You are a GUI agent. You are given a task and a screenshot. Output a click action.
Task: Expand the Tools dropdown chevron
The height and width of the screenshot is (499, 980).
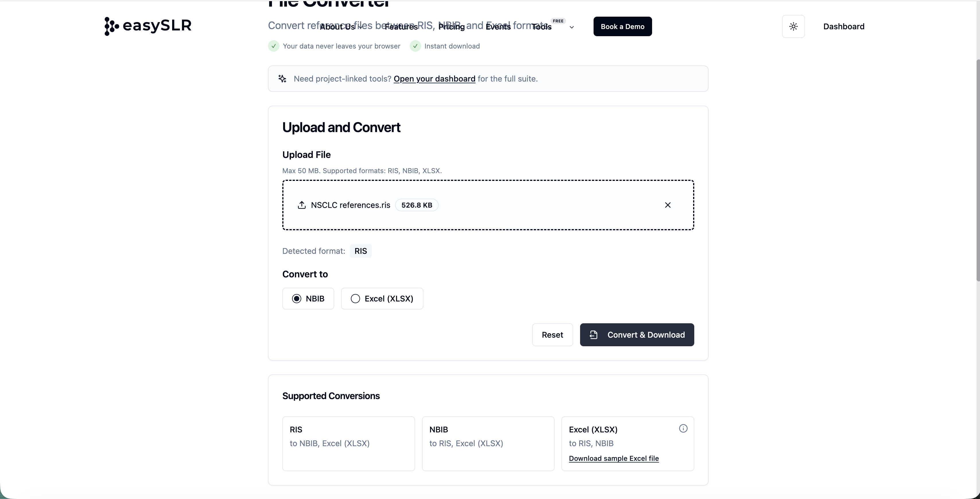pos(571,27)
